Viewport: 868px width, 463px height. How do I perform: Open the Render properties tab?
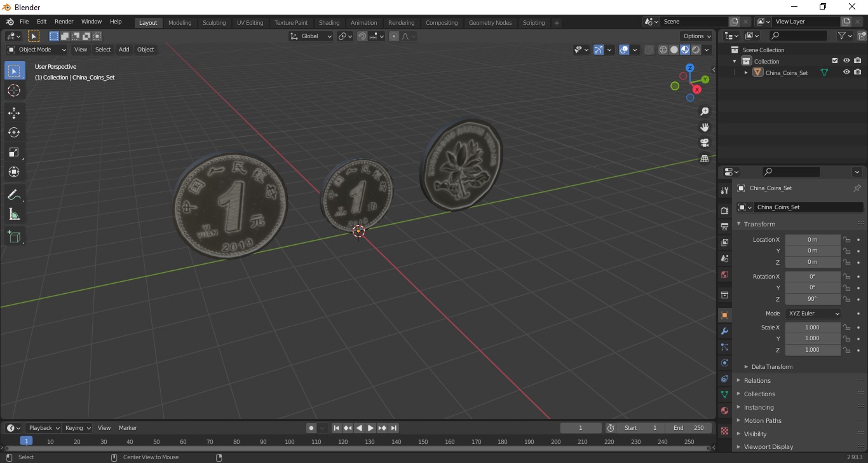click(x=724, y=211)
